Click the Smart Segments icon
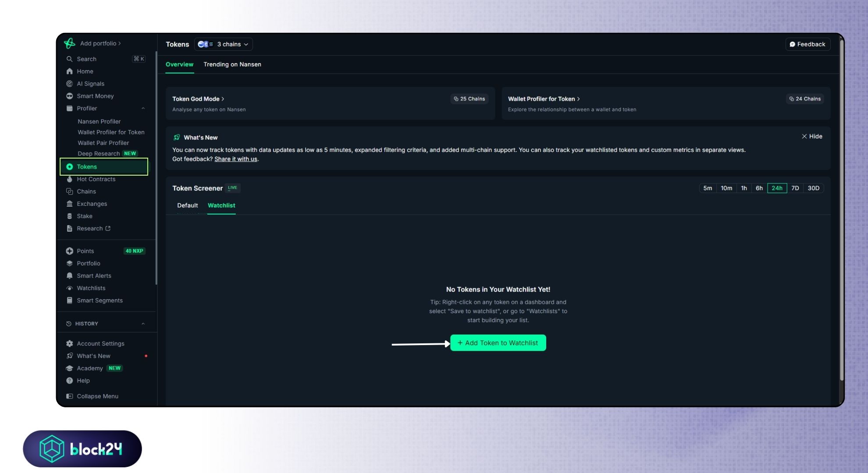The height and width of the screenshot is (473, 868). point(69,300)
